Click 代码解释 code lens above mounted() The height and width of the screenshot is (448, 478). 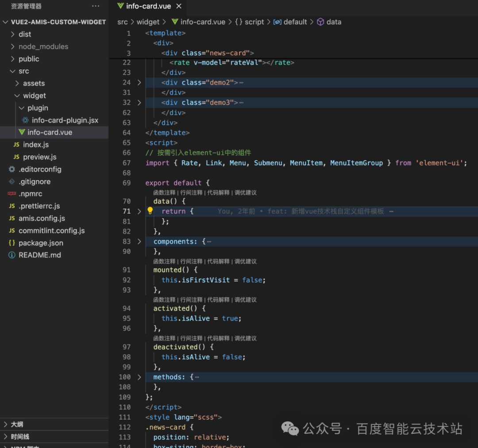[x=219, y=261]
